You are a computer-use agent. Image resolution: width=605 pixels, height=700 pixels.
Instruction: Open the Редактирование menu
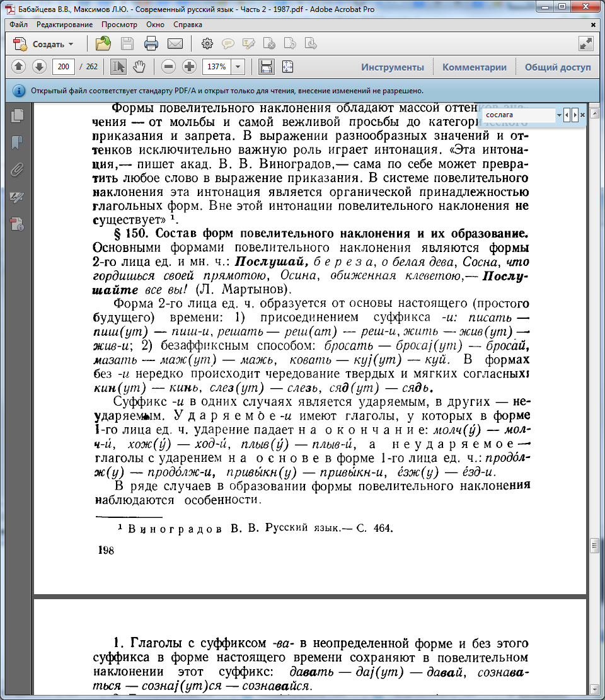pyautogui.click(x=64, y=25)
